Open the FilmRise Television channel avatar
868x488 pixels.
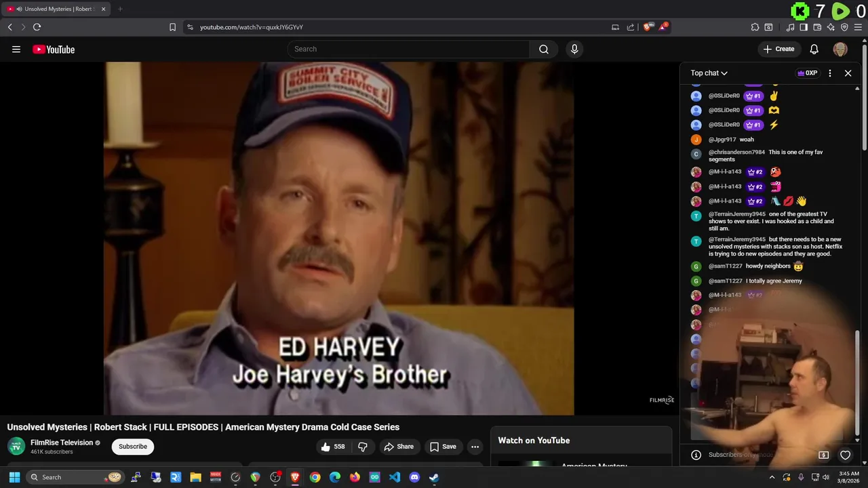point(16,446)
